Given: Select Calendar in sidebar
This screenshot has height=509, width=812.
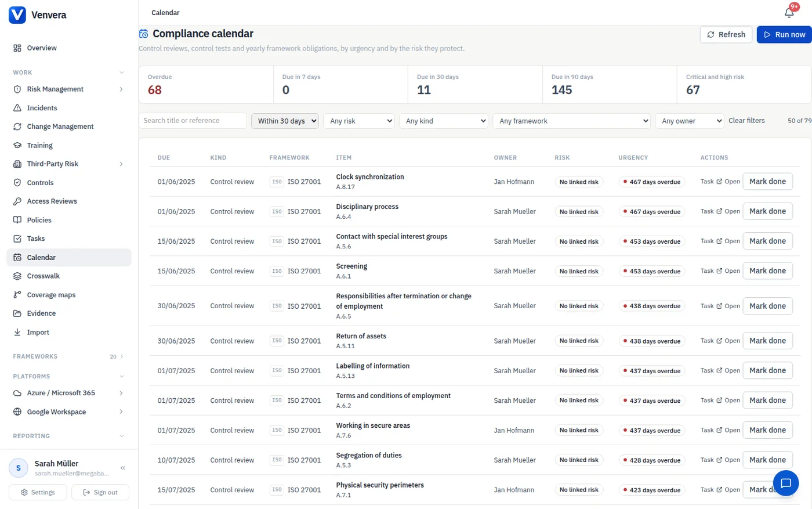Looking at the screenshot, I should click(x=69, y=258).
